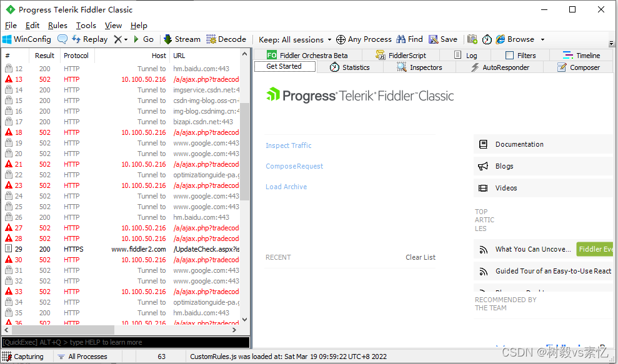This screenshot has height=364, width=618.
Task: Select session 17 bizapi.csdn.net:443
Action: coord(122,122)
